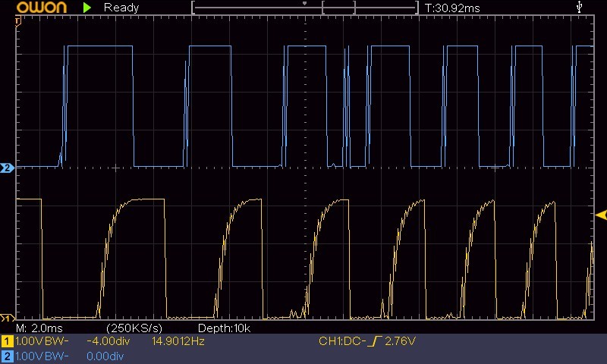The width and height of the screenshot is (607, 364).
Task: Click the 2.76V trigger level readout
Action: [400, 341]
